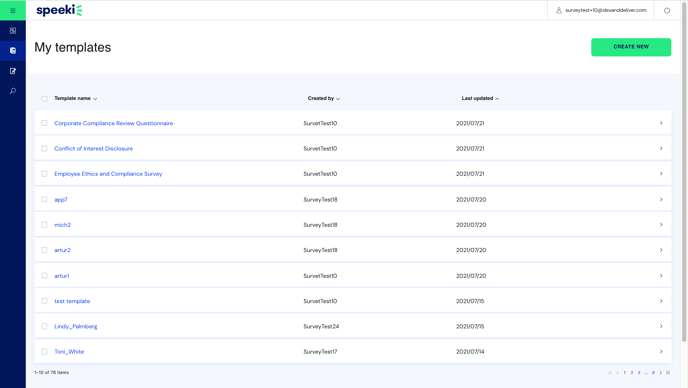Click the 2021/07/14 date cell
Screen dimensions: 688x388
pos(470,352)
